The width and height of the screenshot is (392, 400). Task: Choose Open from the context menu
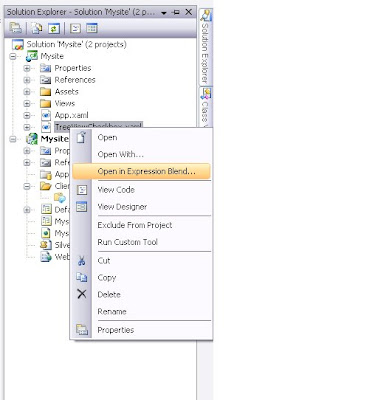pyautogui.click(x=142, y=137)
